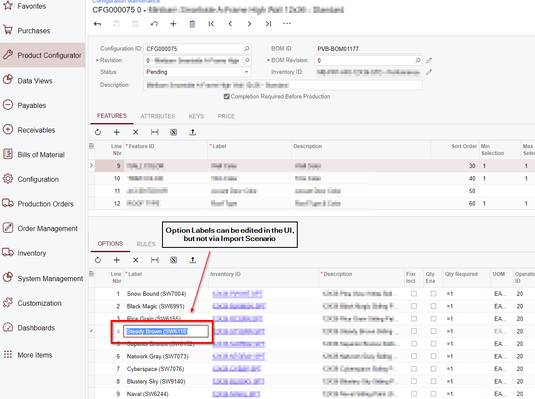
Task: Fit columns in the Options grid
Action: coord(155,260)
